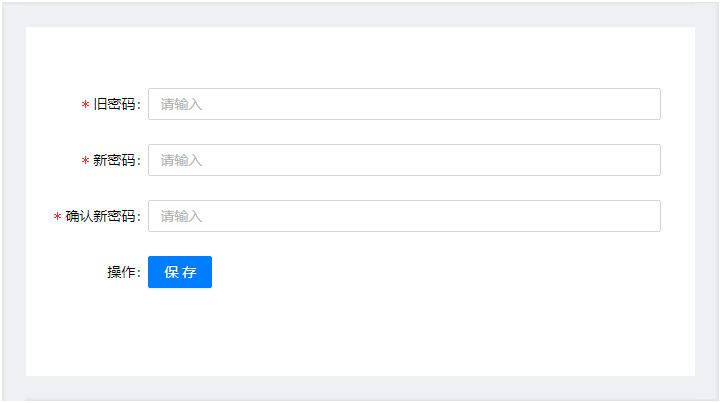Click the blue 保存 button
The width and height of the screenshot is (721, 403).
(180, 272)
